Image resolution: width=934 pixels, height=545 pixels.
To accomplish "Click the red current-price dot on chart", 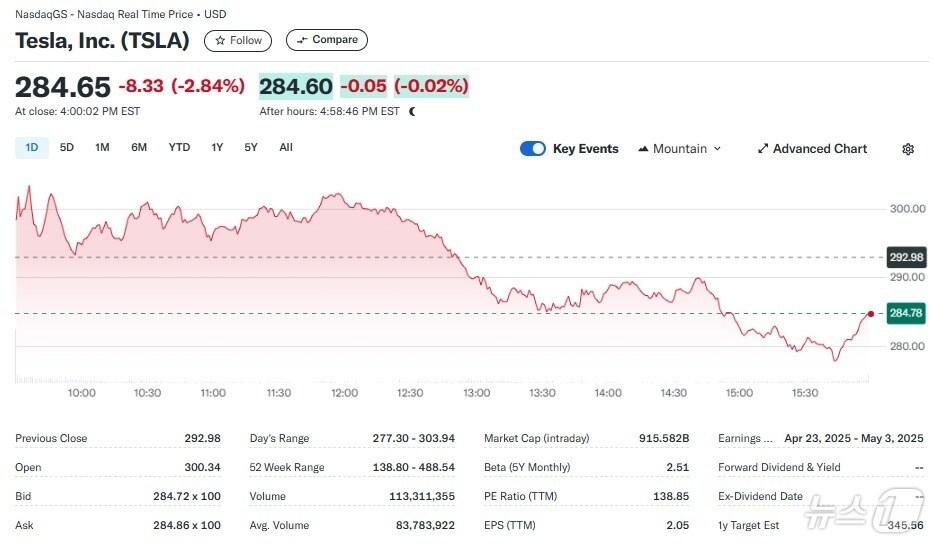I will (871, 314).
